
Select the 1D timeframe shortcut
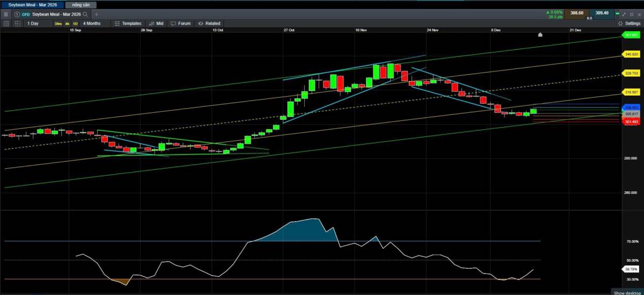click(75, 24)
